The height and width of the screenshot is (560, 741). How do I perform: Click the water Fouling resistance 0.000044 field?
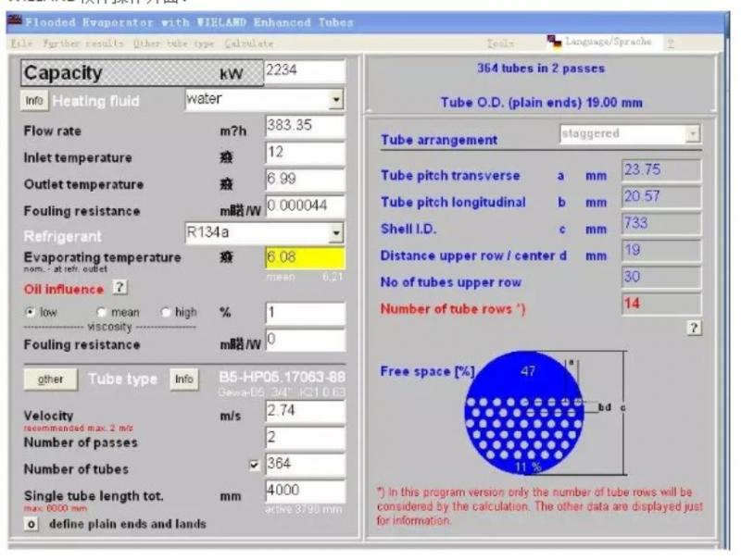tap(306, 205)
